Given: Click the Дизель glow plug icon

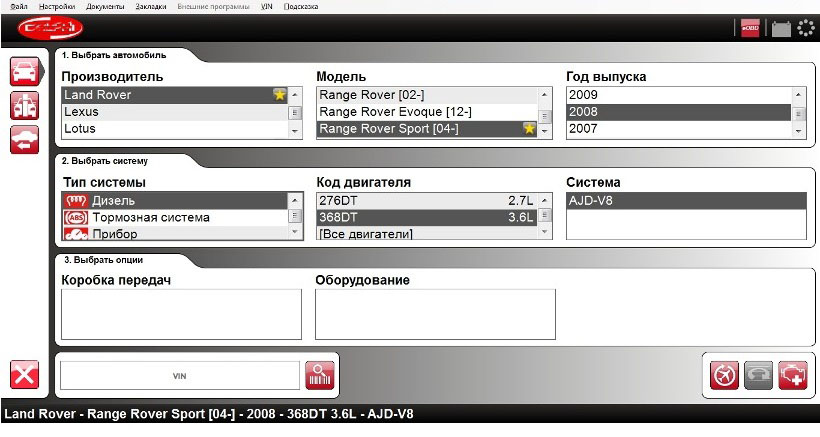Looking at the screenshot, I should (76, 200).
